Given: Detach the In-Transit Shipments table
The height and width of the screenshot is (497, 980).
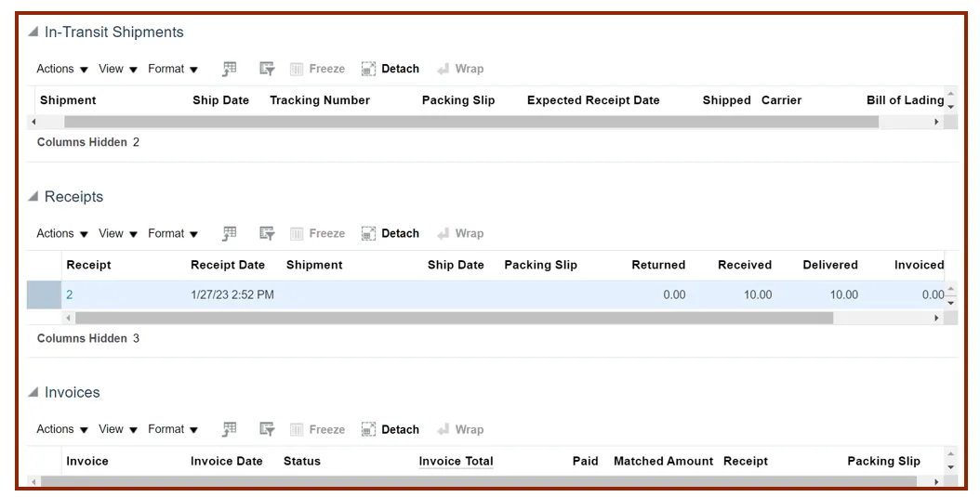Looking at the screenshot, I should point(391,69).
